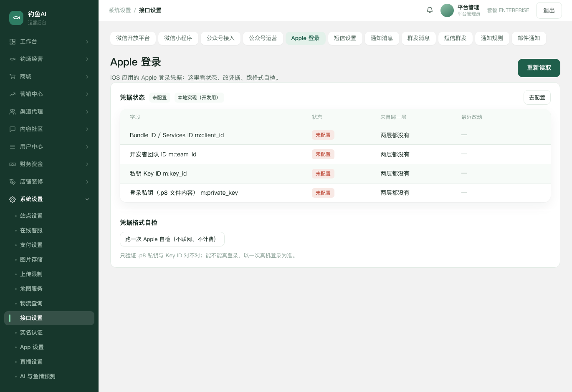Click the 系统设置 breadcrumb link
Screen dimensions: 572x392
[x=120, y=10]
